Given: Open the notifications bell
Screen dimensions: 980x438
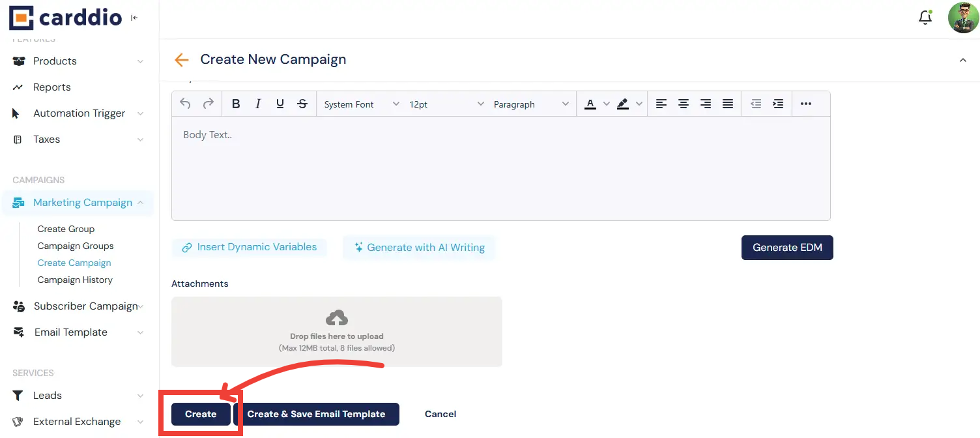Looking at the screenshot, I should pyautogui.click(x=925, y=18).
